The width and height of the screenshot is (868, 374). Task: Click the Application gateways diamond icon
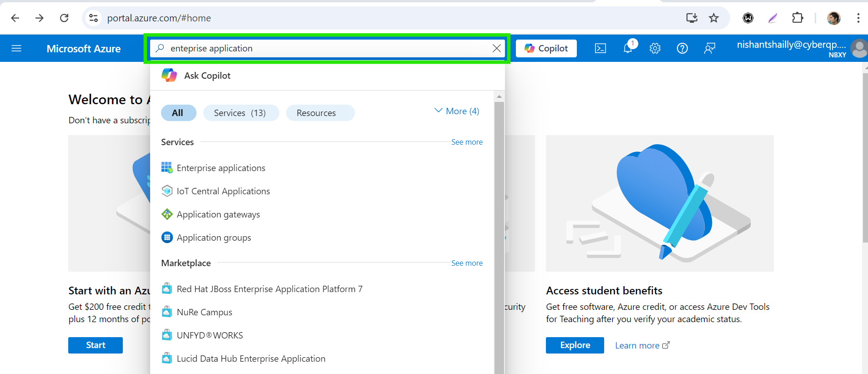pyautogui.click(x=167, y=214)
